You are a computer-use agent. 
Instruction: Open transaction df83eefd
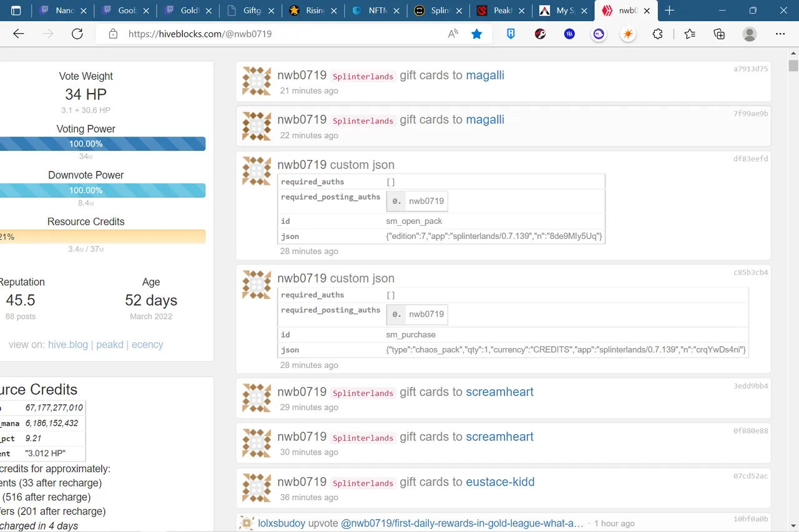click(x=751, y=158)
